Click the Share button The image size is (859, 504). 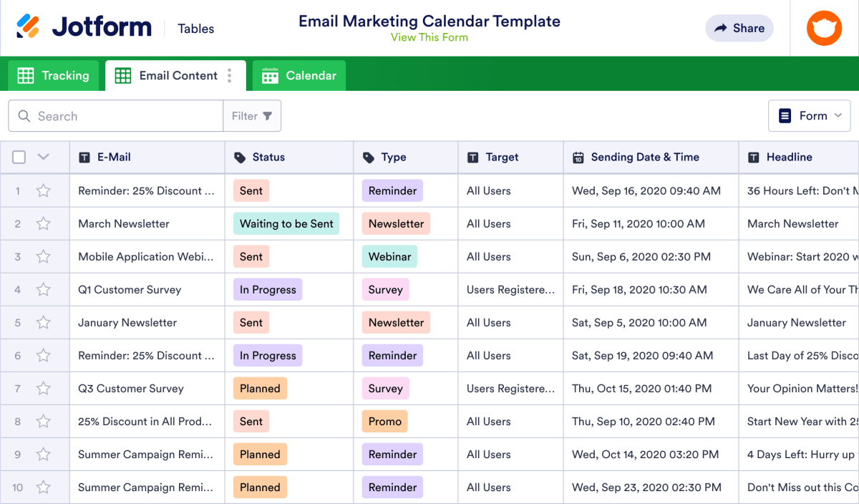click(x=739, y=28)
